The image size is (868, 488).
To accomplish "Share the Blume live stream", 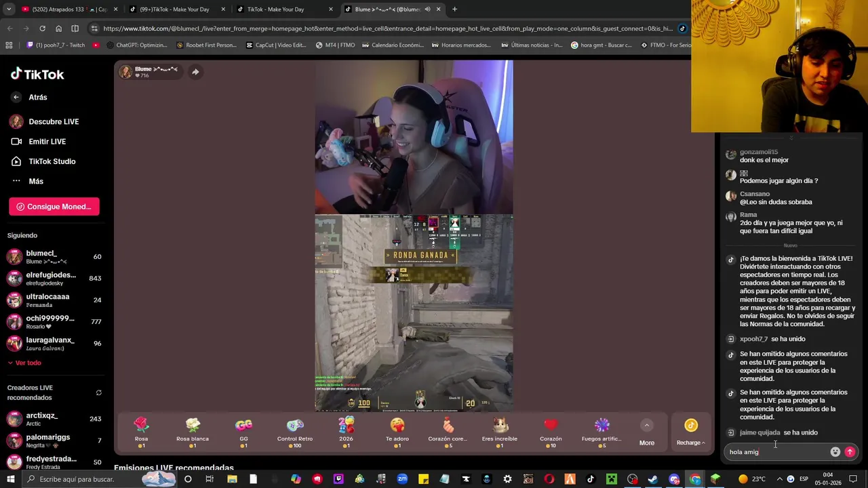I will pos(195,72).
